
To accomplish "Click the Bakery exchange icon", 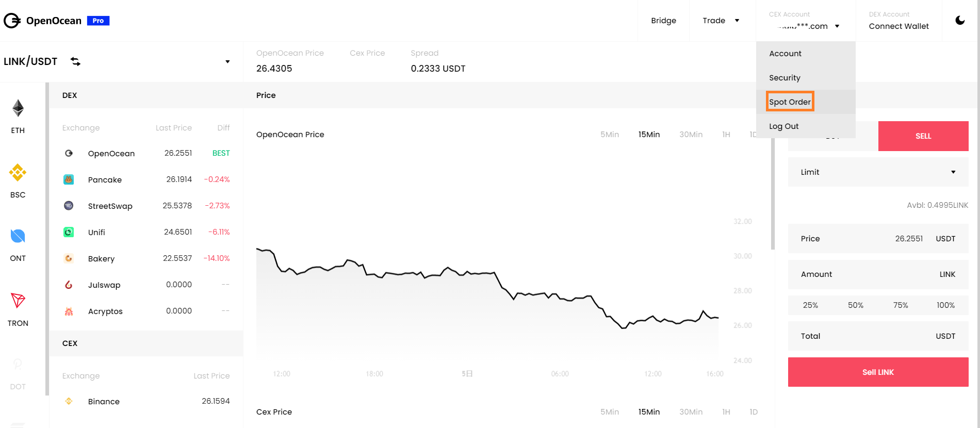I will tap(69, 258).
